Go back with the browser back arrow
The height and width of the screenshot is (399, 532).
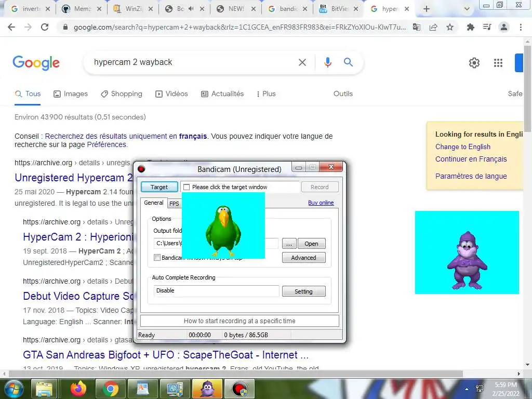point(11,27)
